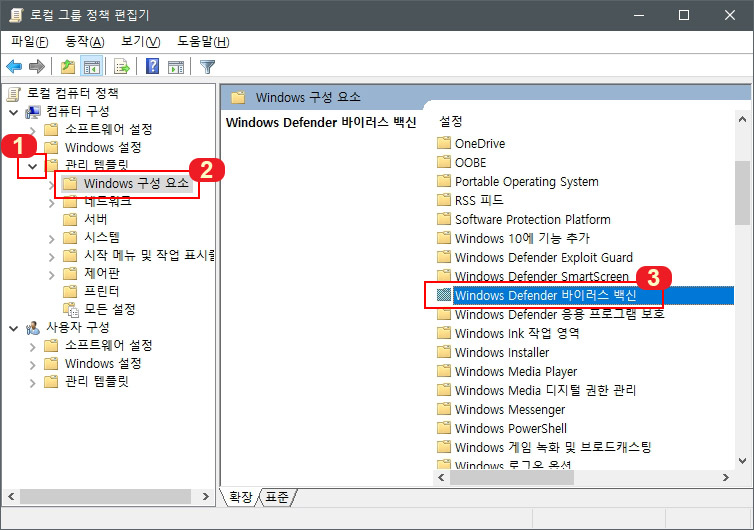Click the Windows PowerShell folder icon

(443, 428)
